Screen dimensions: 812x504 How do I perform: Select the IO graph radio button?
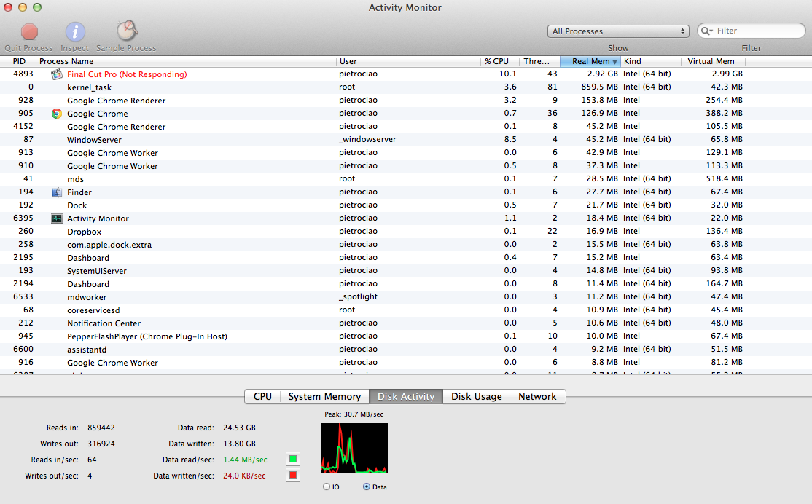click(x=327, y=487)
